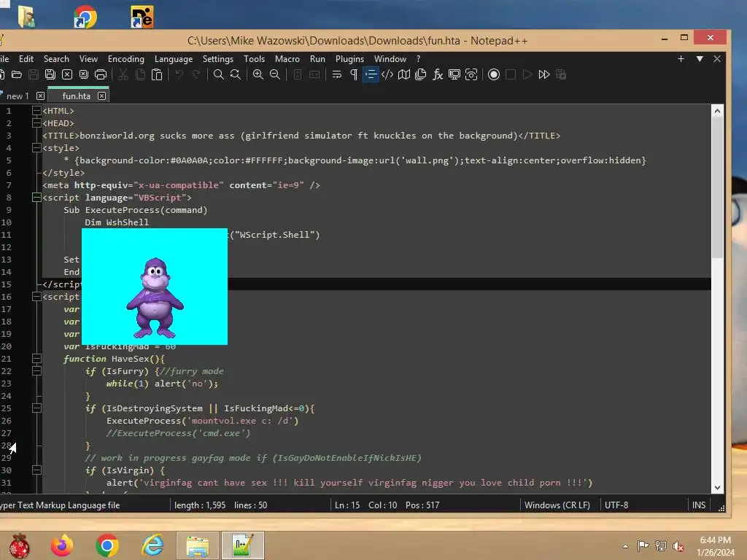Click the Print toolbar icon
The image size is (747, 560).
(101, 74)
